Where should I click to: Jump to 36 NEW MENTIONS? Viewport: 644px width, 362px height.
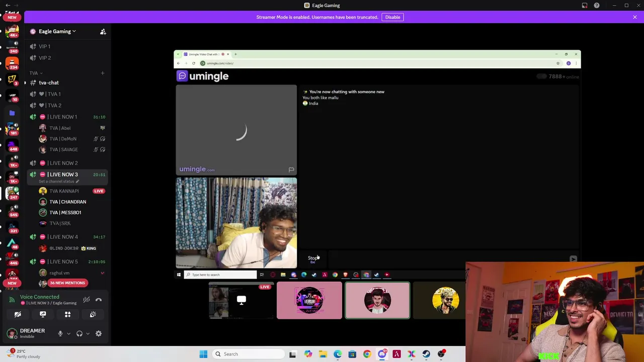(67, 283)
